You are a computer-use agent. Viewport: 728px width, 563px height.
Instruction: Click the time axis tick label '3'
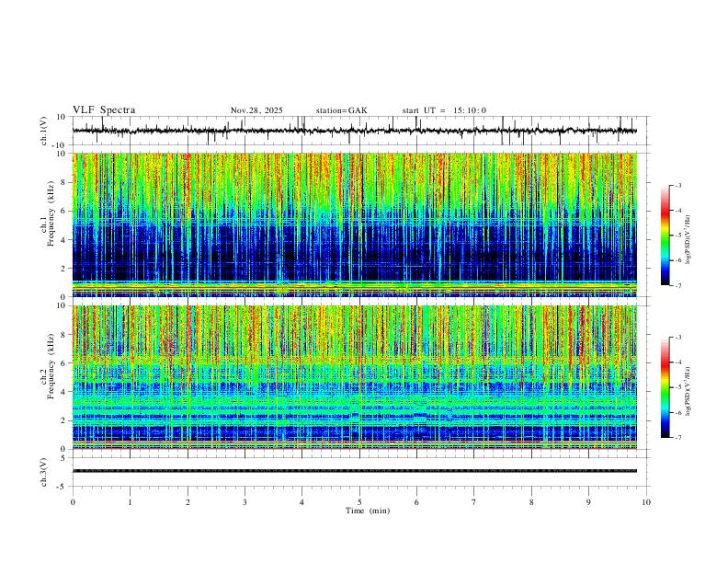click(x=245, y=502)
